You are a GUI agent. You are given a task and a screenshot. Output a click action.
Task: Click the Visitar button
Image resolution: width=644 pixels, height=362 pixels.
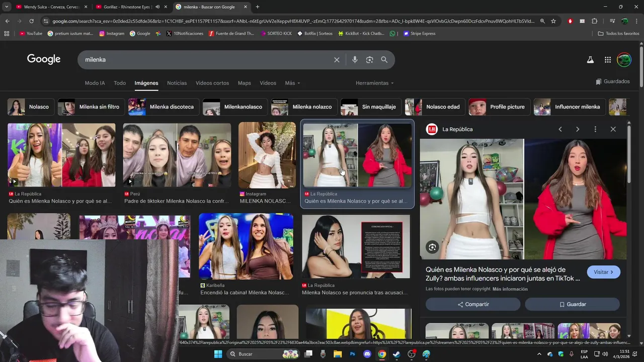pos(603,272)
